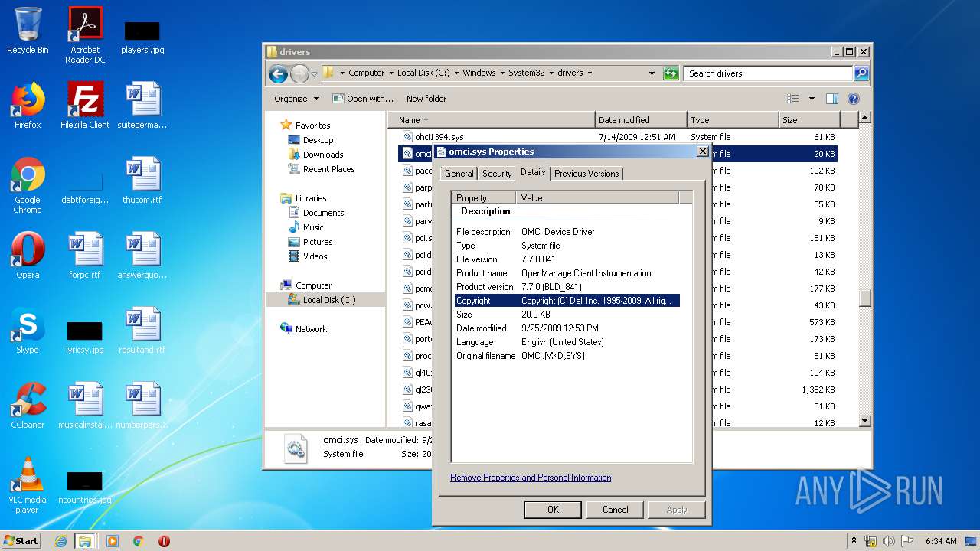Open address bar history dropdown
Viewport: 980px width, 551px height.
[x=652, y=73]
